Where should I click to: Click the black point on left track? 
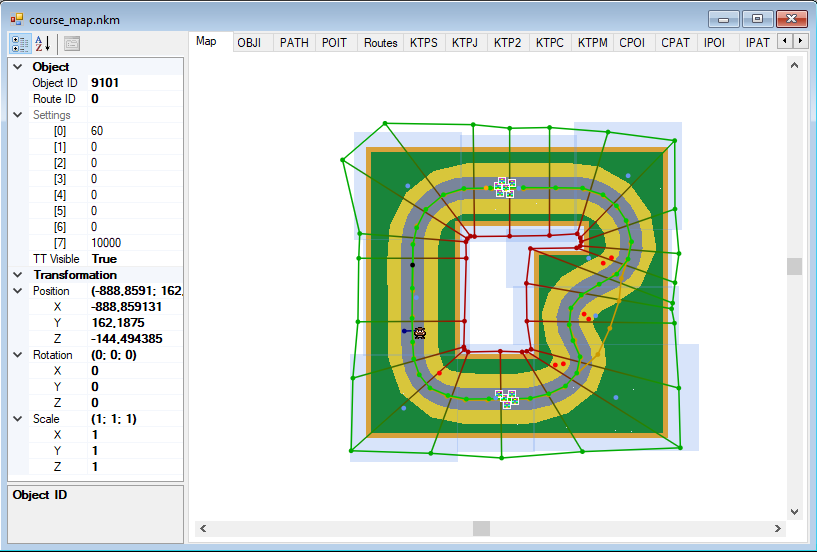[413, 265]
